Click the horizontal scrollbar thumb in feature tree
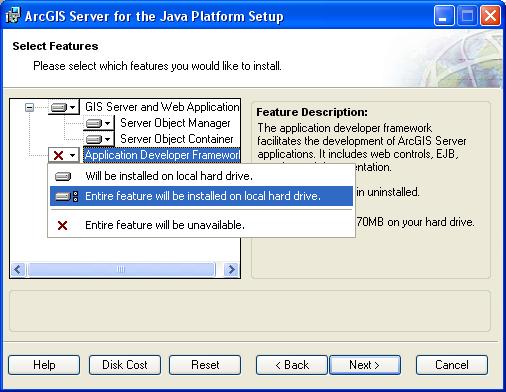Image resolution: width=506 pixels, height=392 pixels. (121, 269)
